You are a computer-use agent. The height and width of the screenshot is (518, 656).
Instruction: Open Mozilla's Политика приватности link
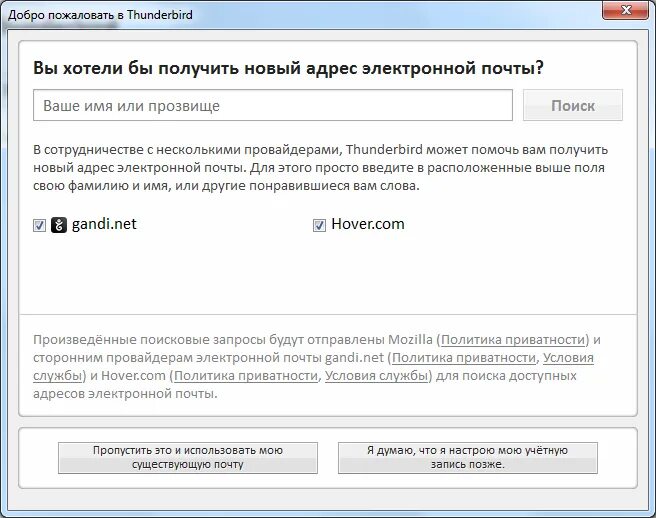[513, 340]
